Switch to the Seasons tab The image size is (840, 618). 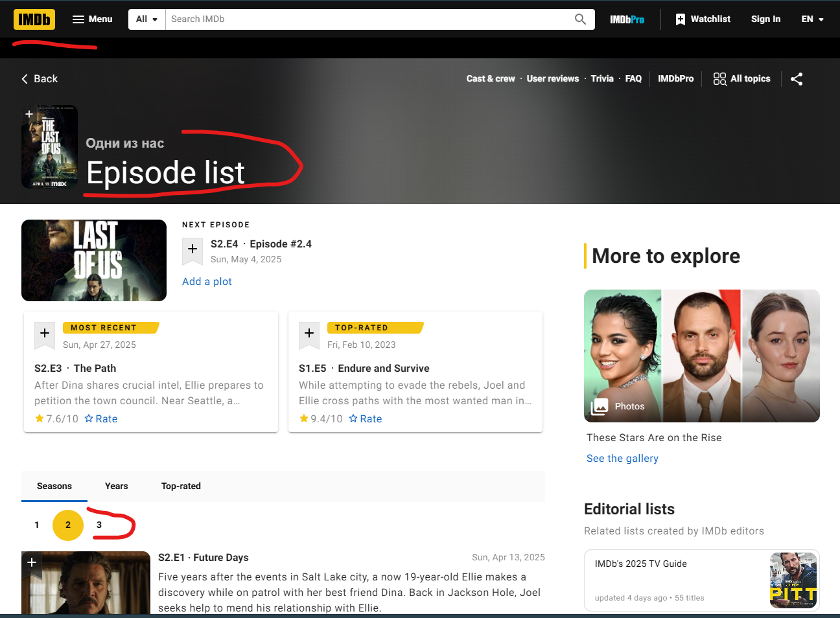pyautogui.click(x=54, y=486)
